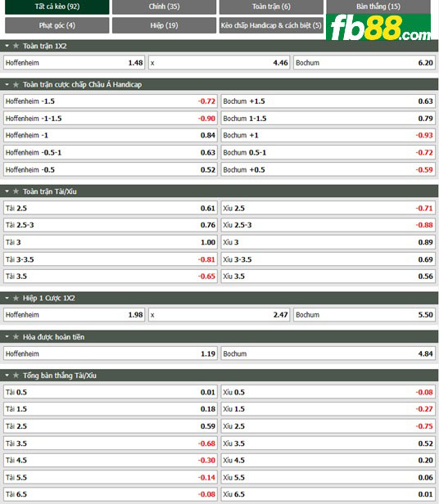The image size is (439, 504).
Task: Select Hoffenheim -1.5 at -0.72
Action: click(111, 101)
